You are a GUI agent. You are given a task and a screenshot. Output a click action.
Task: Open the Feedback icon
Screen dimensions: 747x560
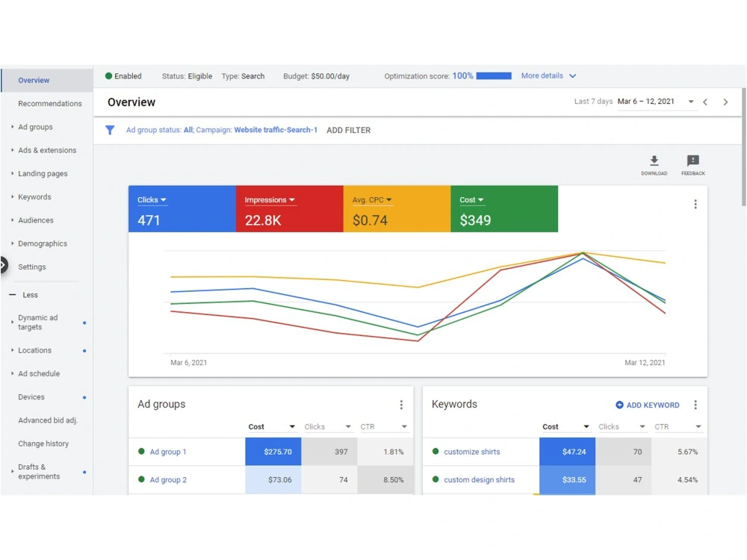pyautogui.click(x=692, y=161)
